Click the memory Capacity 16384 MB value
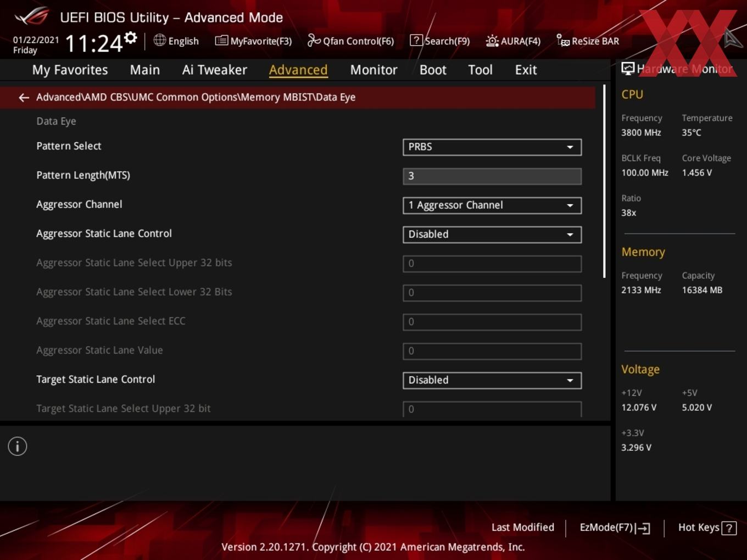747x560 pixels. [702, 290]
